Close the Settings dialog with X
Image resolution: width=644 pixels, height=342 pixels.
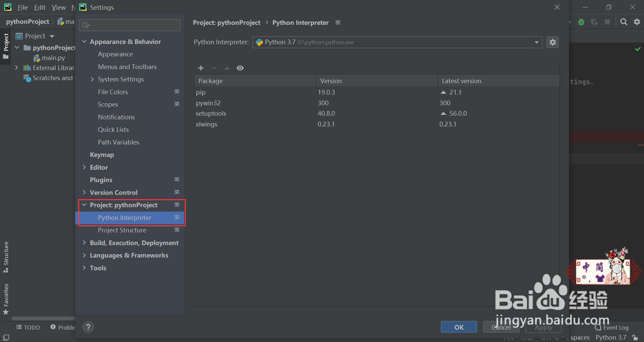pos(557,7)
